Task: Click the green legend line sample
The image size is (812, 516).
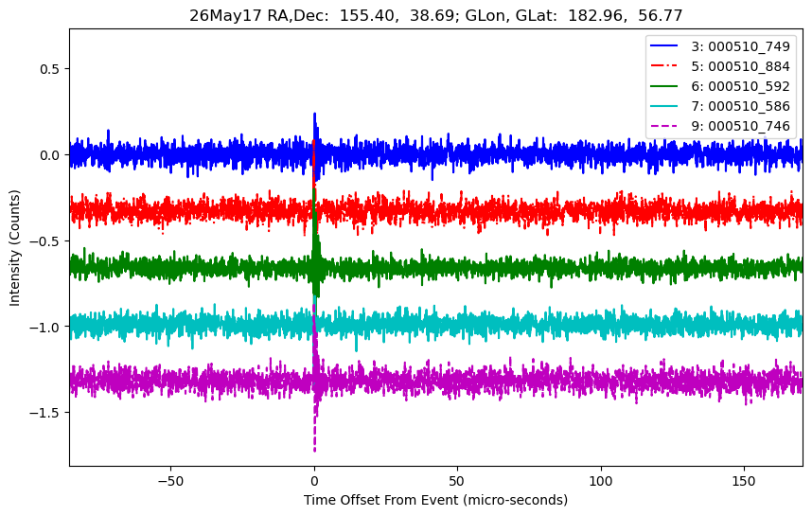Action: (x=664, y=86)
